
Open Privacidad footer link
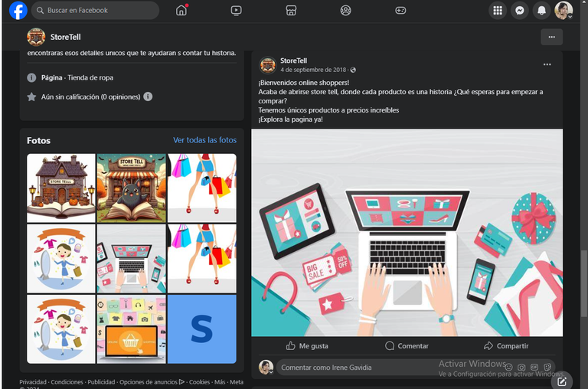coord(33,382)
